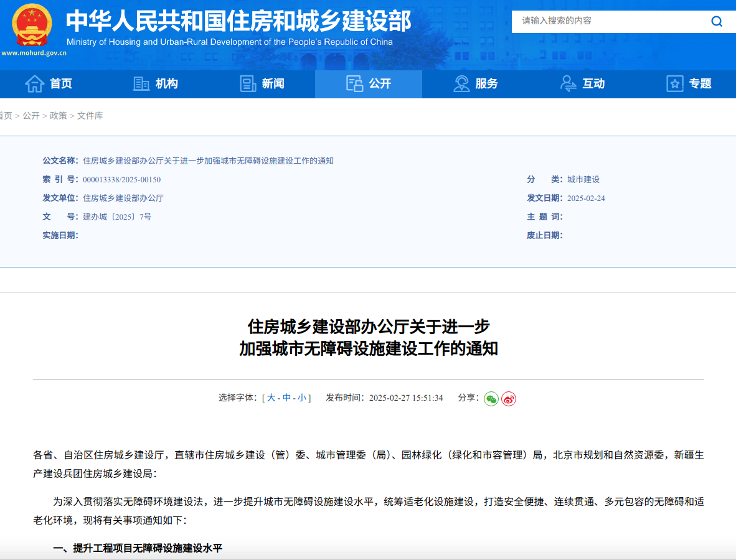Open the 机构 navigation tab
The image size is (736, 560).
point(156,84)
